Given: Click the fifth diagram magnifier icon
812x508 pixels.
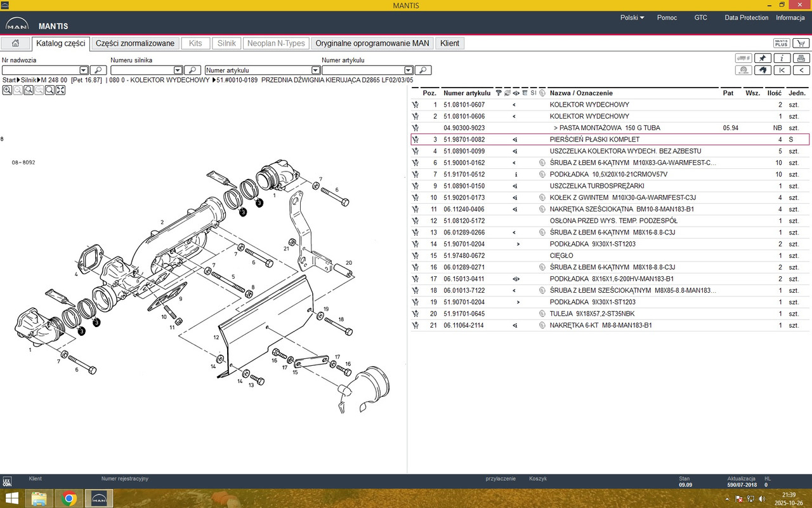Looking at the screenshot, I should click(x=49, y=90).
